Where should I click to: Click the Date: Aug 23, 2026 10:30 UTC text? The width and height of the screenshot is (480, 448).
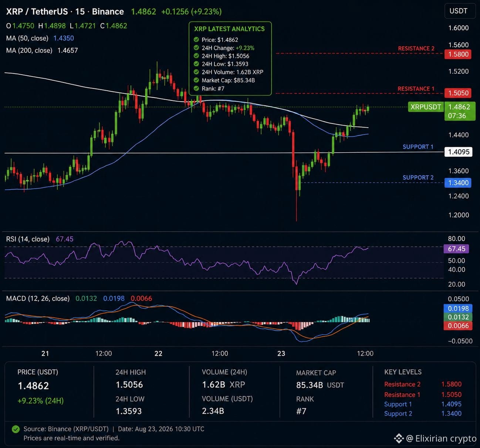click(x=161, y=429)
